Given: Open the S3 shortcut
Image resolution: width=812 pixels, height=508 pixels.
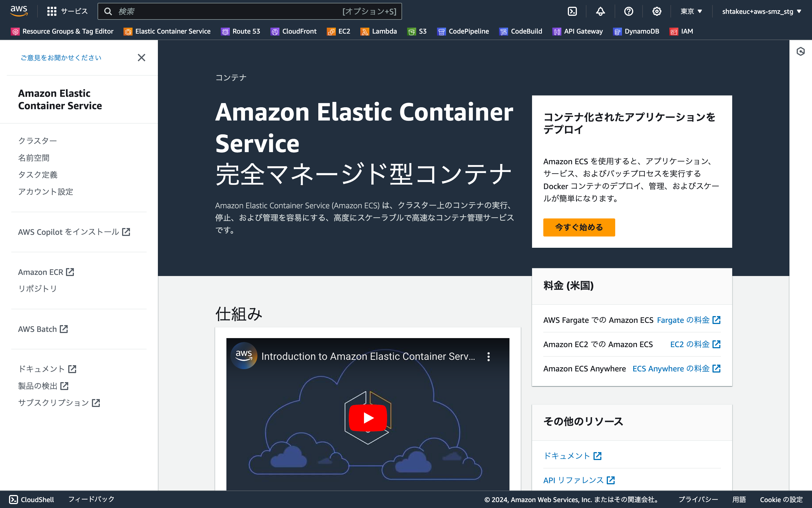Looking at the screenshot, I should pyautogui.click(x=417, y=31).
